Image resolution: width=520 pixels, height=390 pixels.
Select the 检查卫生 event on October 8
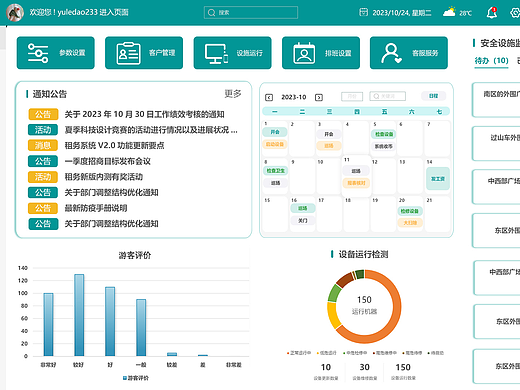click(x=276, y=171)
